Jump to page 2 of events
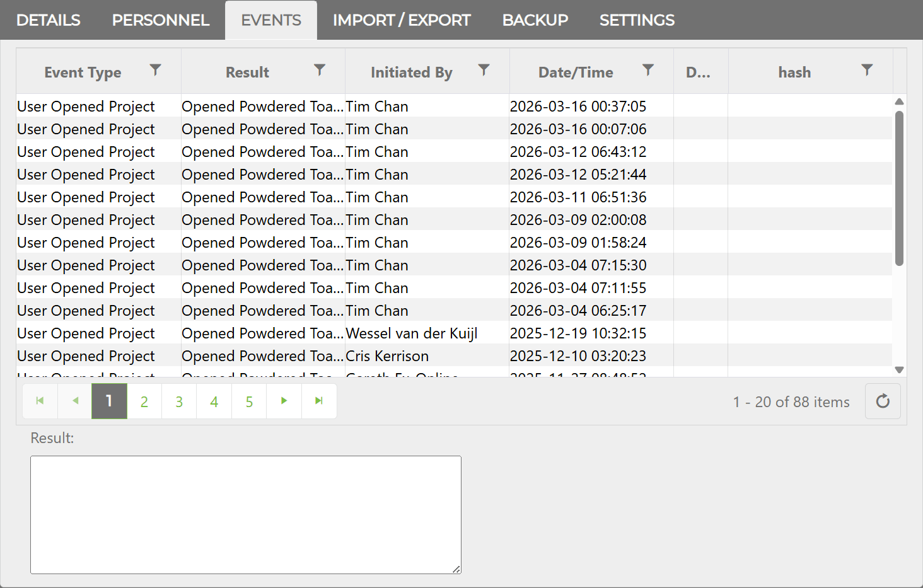923x588 pixels. click(144, 401)
